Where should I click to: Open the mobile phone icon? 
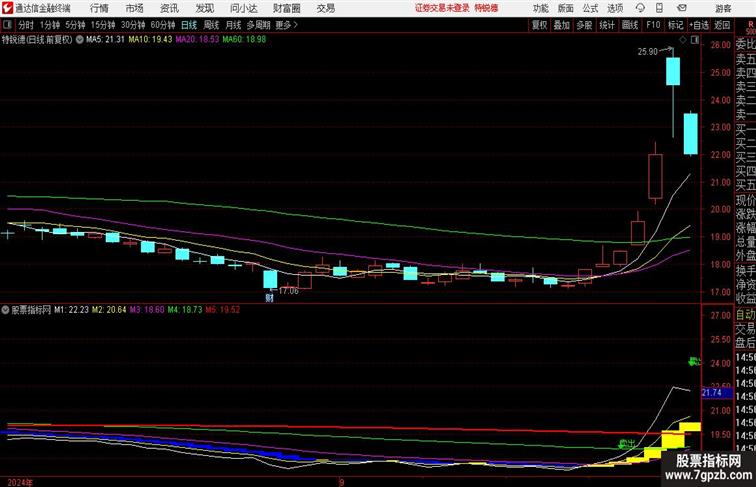(x=660, y=8)
